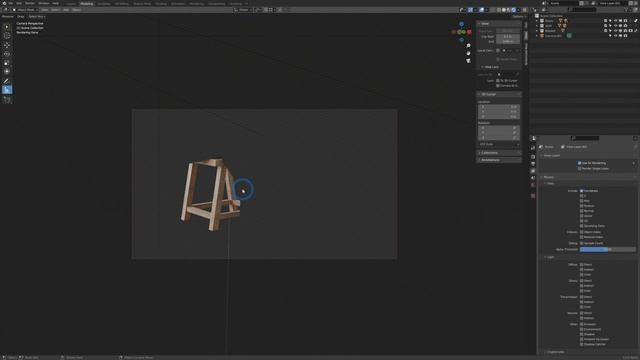Toggle the Combined pass checkbox
This screenshot has width=640, height=360.
pos(582,191)
